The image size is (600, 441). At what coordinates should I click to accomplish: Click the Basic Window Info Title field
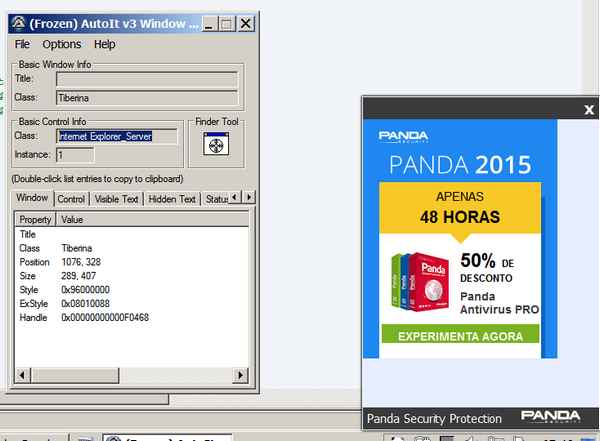(x=147, y=79)
